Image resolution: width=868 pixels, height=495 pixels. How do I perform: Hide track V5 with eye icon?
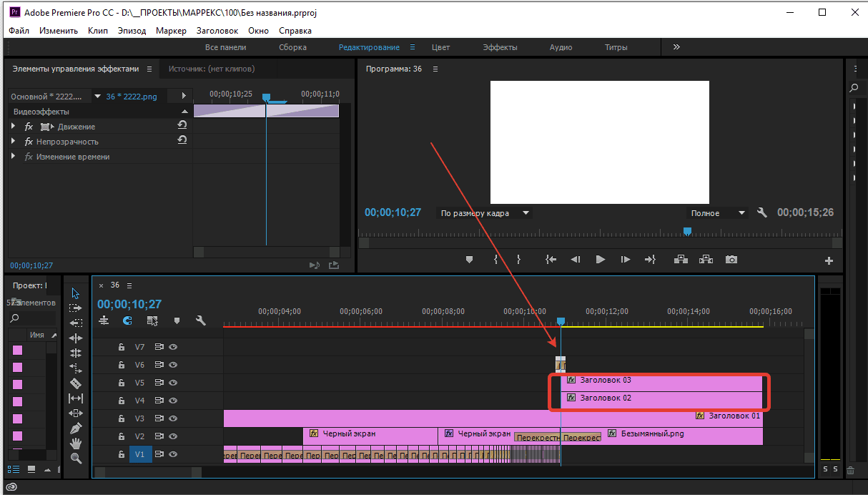pyautogui.click(x=173, y=383)
